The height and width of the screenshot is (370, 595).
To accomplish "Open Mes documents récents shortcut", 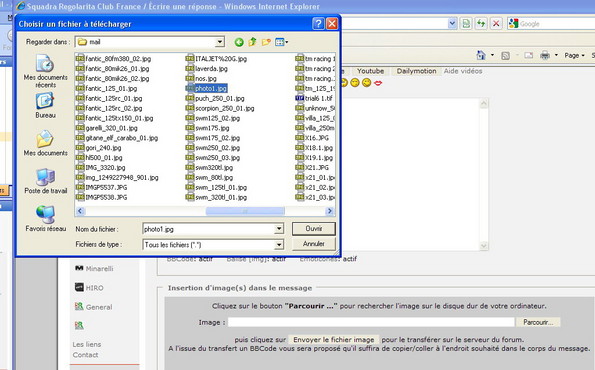I will tap(46, 71).
